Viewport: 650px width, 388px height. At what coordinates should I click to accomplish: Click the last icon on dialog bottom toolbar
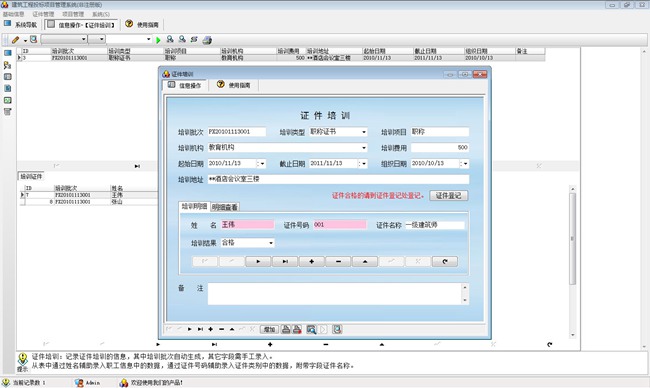337,329
